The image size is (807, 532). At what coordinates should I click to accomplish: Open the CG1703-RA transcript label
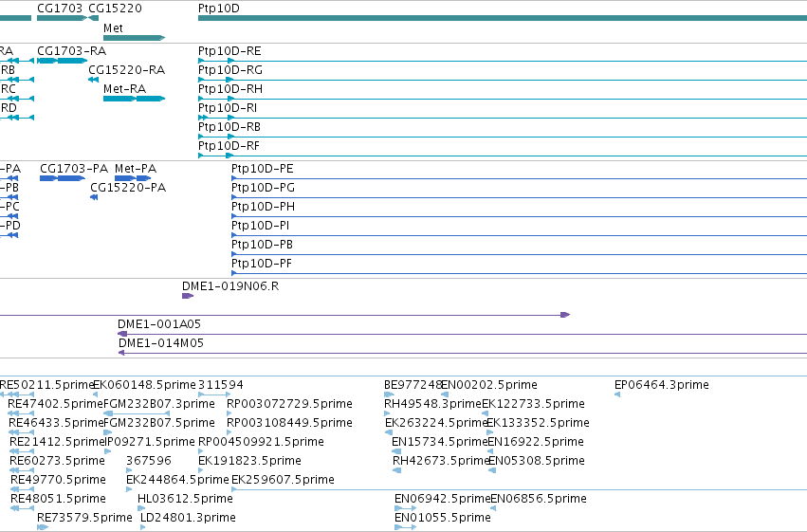[x=71, y=51]
